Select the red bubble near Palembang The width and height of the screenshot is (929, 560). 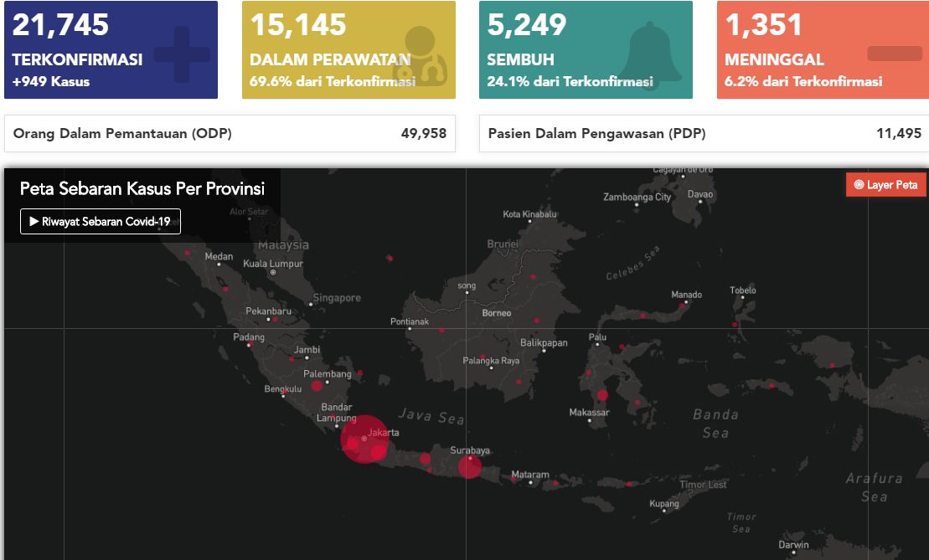pyautogui.click(x=317, y=385)
